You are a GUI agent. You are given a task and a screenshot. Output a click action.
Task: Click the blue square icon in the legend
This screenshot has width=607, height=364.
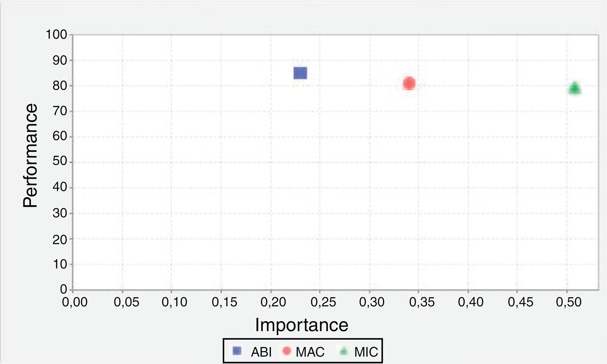tap(237, 351)
